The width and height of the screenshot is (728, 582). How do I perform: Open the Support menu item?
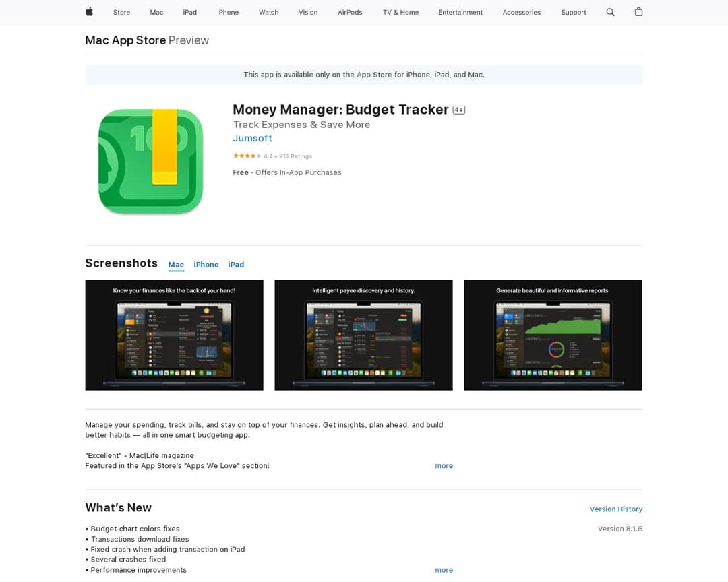573,12
